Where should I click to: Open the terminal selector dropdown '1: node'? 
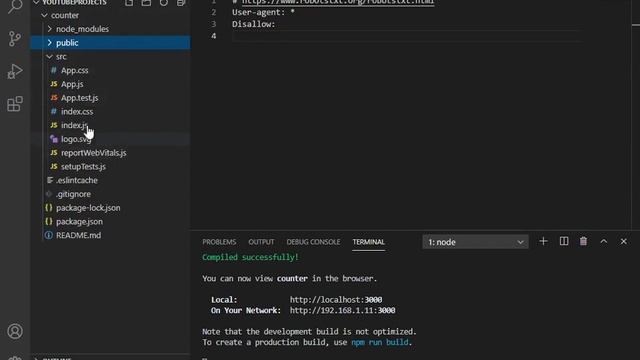click(x=476, y=242)
